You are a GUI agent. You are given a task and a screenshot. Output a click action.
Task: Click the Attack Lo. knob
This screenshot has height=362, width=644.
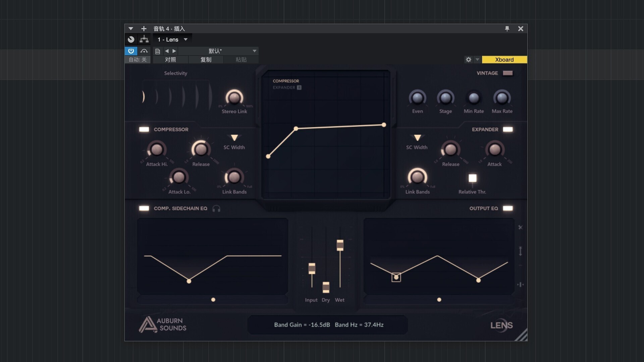click(179, 177)
